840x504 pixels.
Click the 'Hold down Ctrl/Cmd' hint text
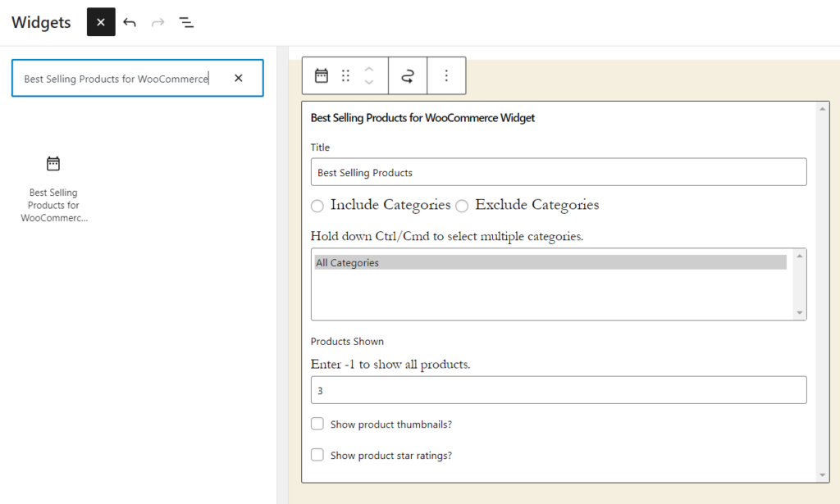[447, 236]
